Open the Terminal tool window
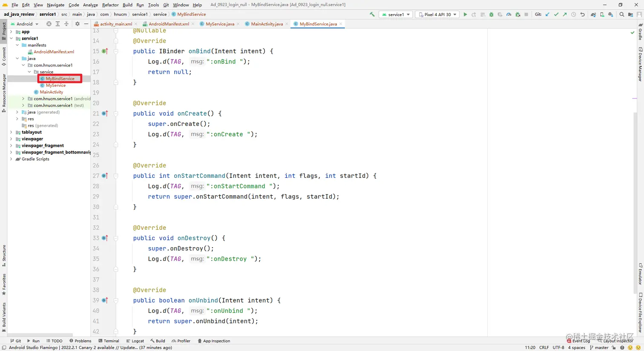The width and height of the screenshot is (644, 351). point(109,341)
